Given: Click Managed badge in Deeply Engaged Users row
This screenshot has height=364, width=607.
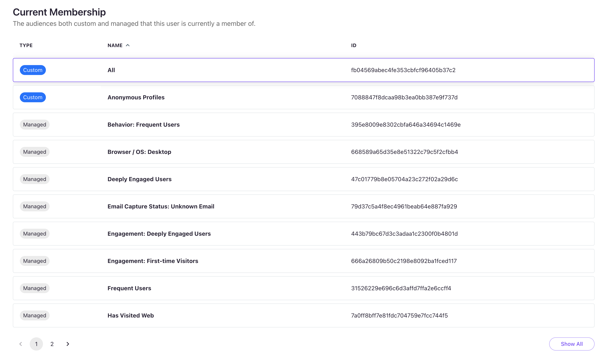Looking at the screenshot, I should click(35, 179).
